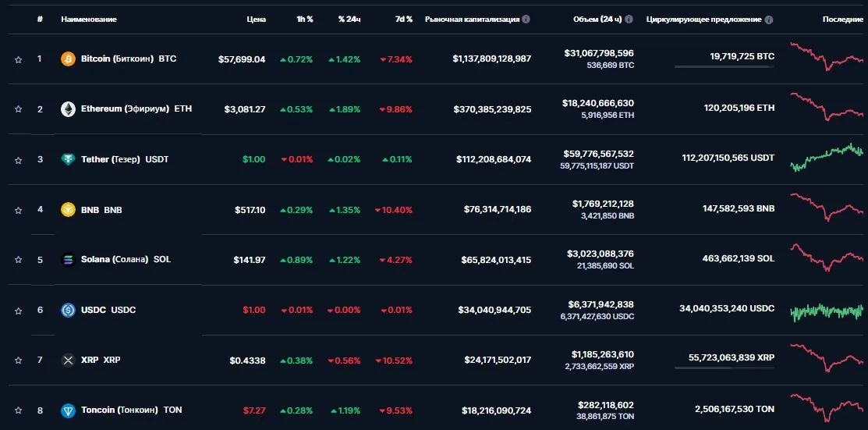Show info for Циркулирующее предложение column
This screenshot has height=430, width=868.
[769, 19]
